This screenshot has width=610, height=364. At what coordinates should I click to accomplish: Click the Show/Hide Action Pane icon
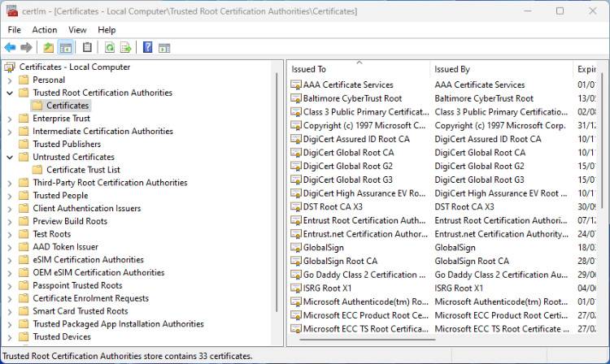click(x=164, y=48)
